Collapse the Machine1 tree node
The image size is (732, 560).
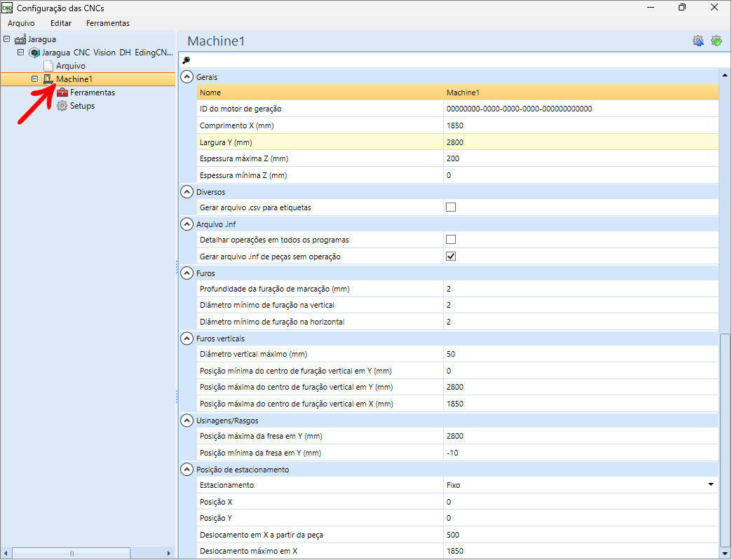(x=34, y=79)
